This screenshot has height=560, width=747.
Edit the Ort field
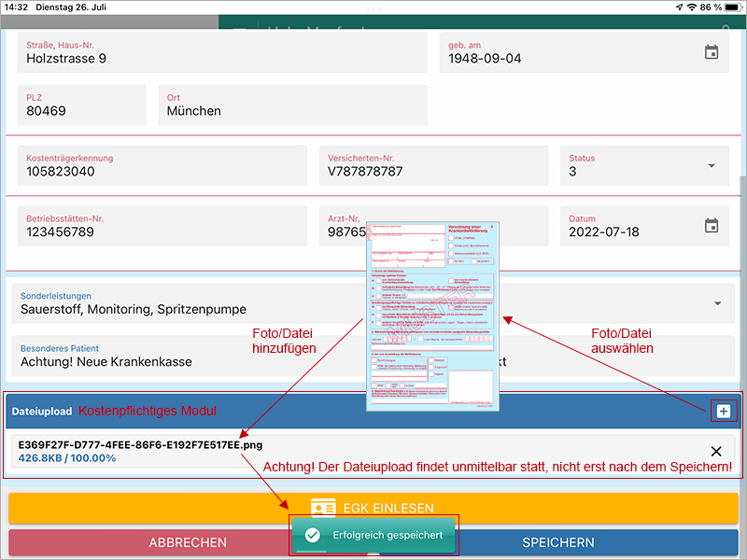coord(292,105)
